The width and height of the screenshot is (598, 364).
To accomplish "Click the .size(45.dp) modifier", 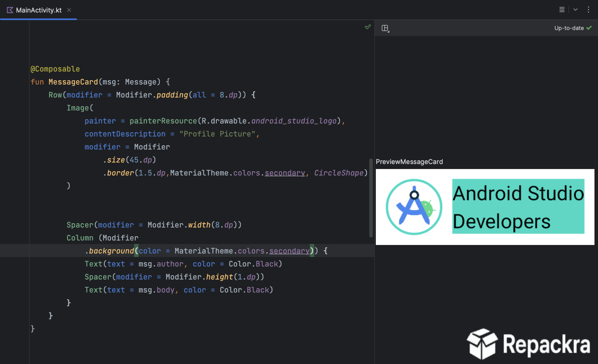I will (130, 160).
